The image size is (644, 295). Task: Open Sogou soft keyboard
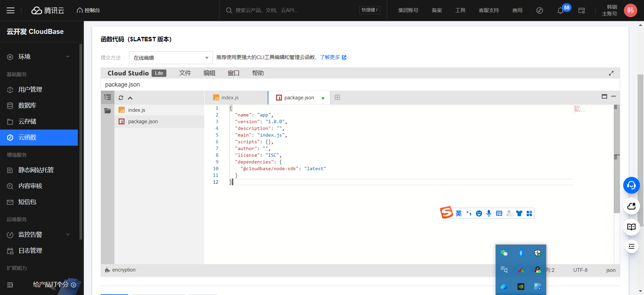[499, 213]
